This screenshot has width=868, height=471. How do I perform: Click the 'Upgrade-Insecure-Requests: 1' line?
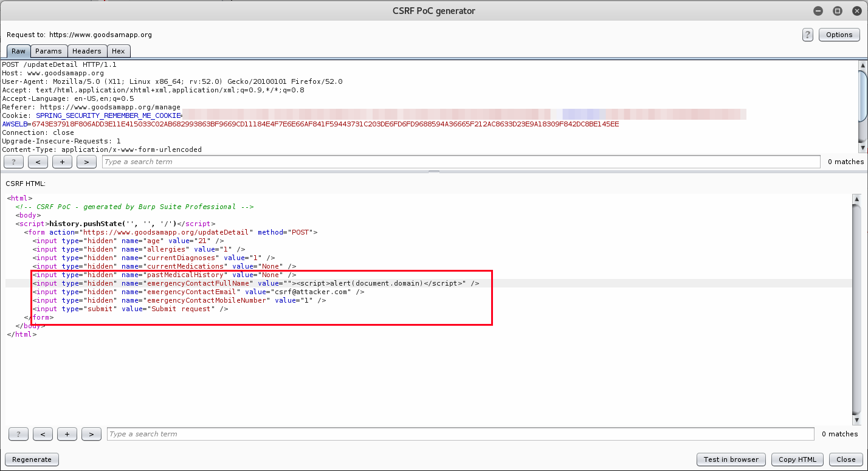point(61,141)
